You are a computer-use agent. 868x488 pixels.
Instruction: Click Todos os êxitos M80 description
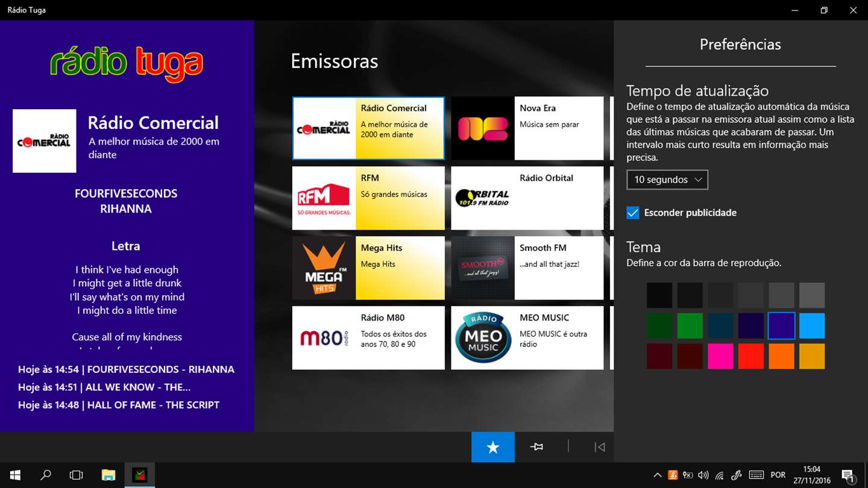click(394, 339)
